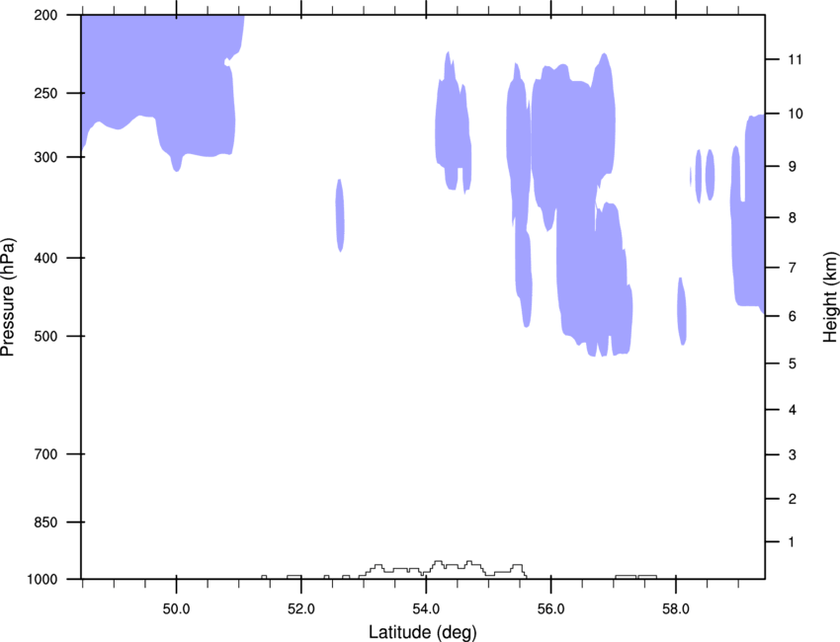Pick the 10 km height label
This screenshot has height=642, width=840.
(x=795, y=114)
